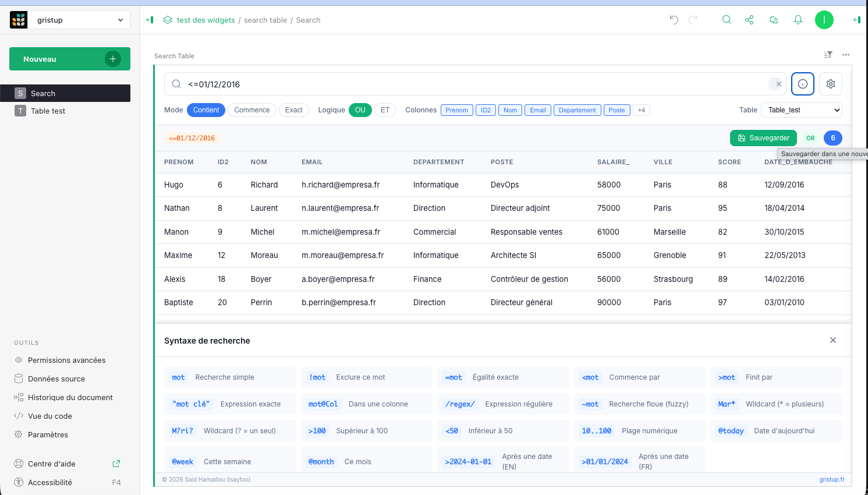Open search settings gear icon
868x495 pixels.
tap(831, 84)
